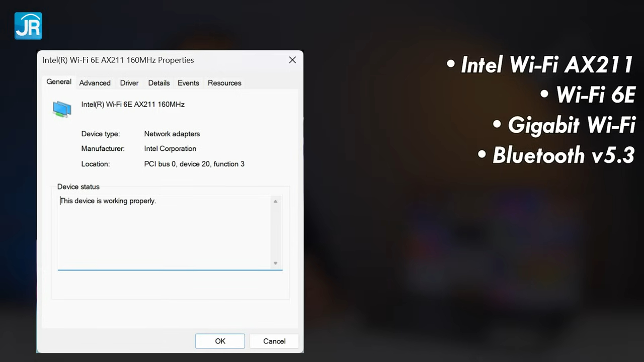Screen dimensions: 644x362
Task: Click the Device status group label
Action: (x=78, y=187)
